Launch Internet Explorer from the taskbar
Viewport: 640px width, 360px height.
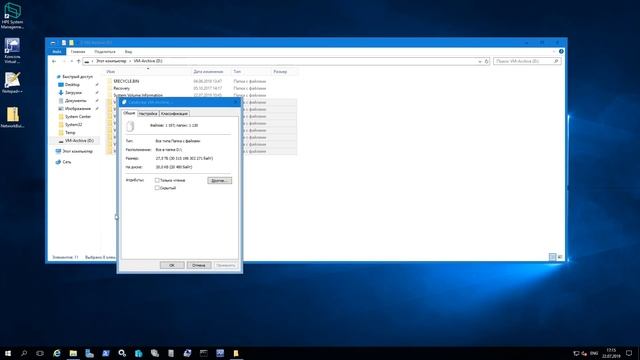coord(57,353)
